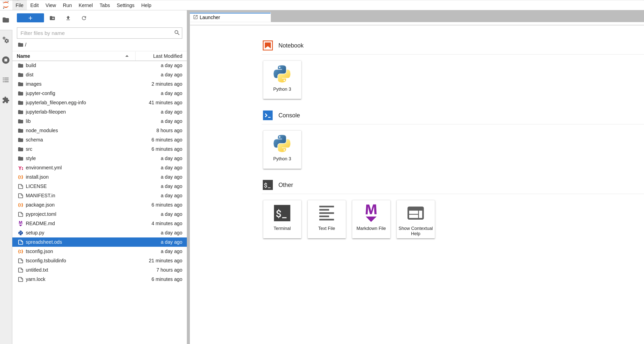Screen dimensions: 644x344
Task: Sort files by Last Modified column
Action: [x=167, y=56]
